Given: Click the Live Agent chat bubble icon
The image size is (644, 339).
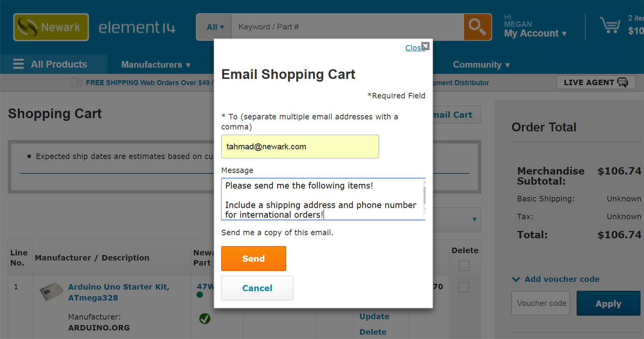Looking at the screenshot, I should click(x=623, y=82).
